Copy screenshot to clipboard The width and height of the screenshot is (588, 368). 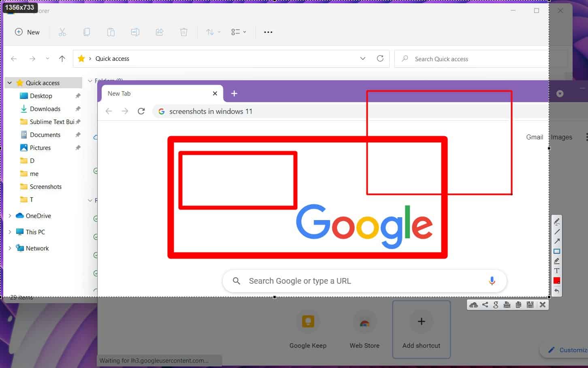coord(518,305)
